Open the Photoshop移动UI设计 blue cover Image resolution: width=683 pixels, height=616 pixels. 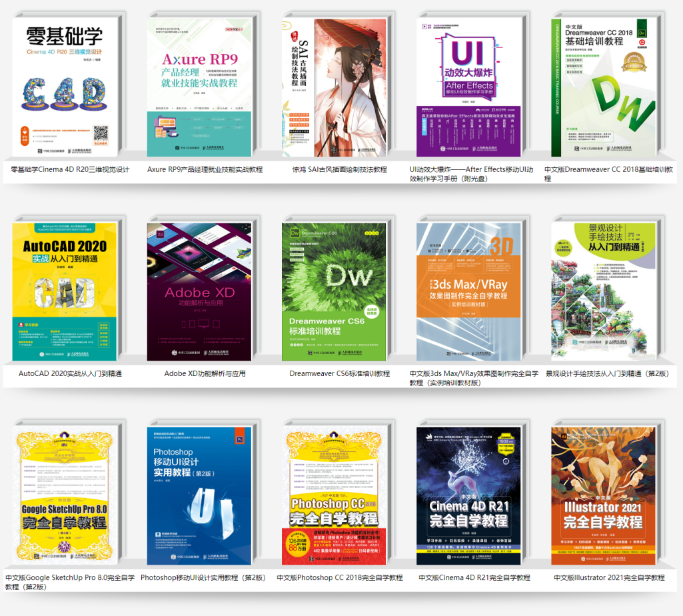tap(199, 496)
